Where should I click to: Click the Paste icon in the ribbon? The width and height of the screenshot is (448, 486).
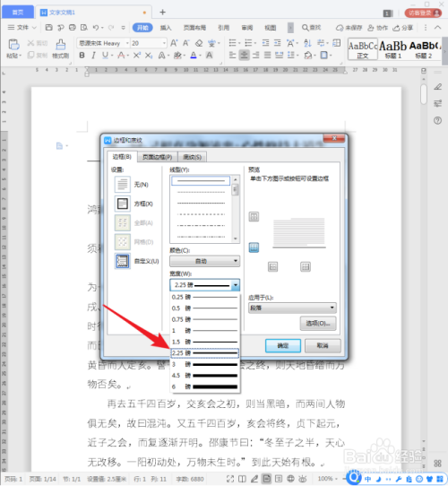pos(13,45)
